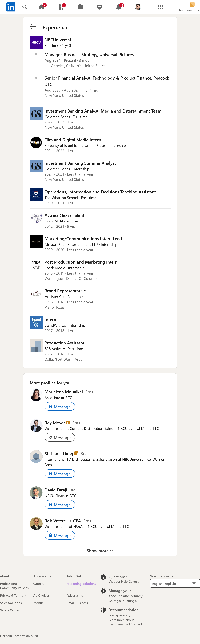Viewport: 200px width, 644px height.
Task: Click 'Manager, Business Strategy, Universal Pictures' title
Action: (89, 55)
